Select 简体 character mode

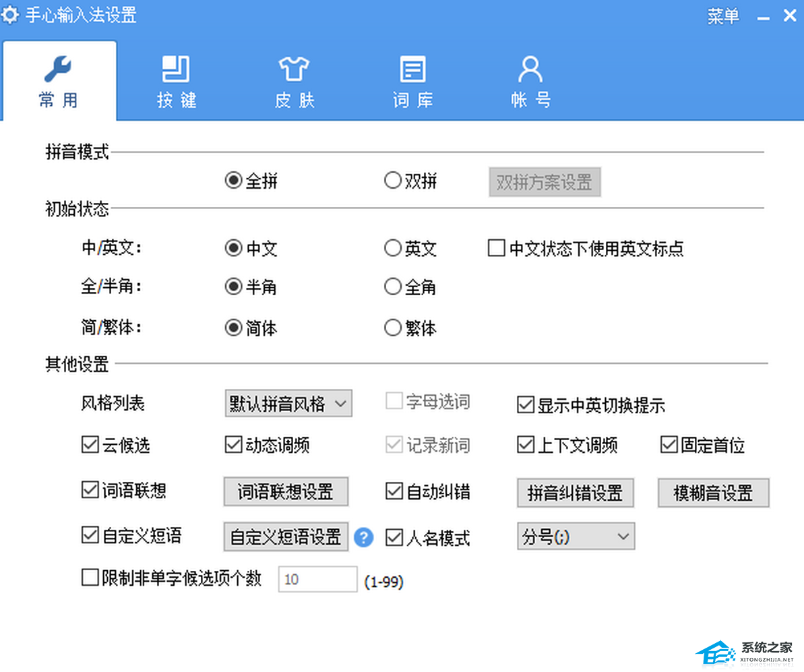point(233,328)
